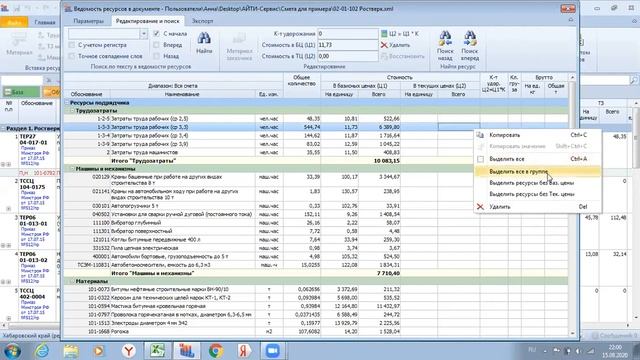This screenshot has width=640, height=360.
Task: Open the search text dropdown arrow
Action: [x=143, y=34]
